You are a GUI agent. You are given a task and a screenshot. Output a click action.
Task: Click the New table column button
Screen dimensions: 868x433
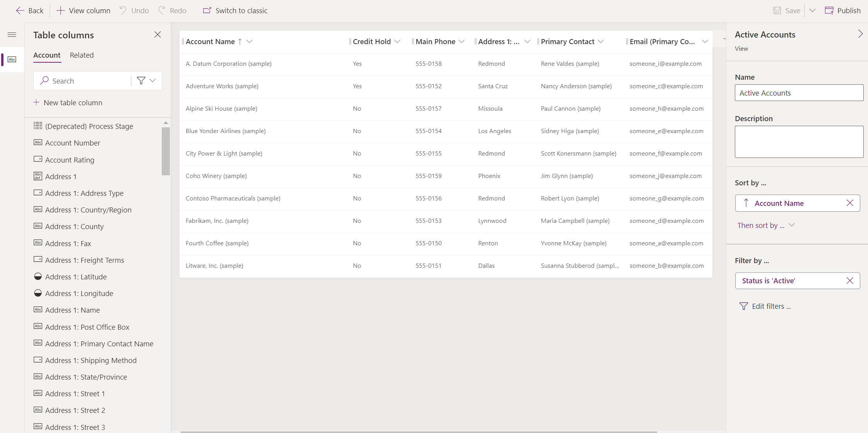click(68, 103)
